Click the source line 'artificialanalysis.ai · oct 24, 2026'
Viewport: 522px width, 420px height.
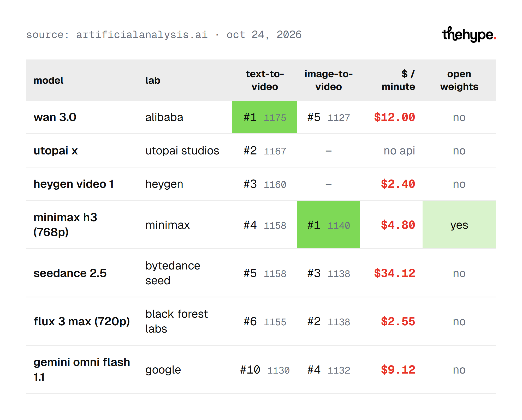(189, 35)
